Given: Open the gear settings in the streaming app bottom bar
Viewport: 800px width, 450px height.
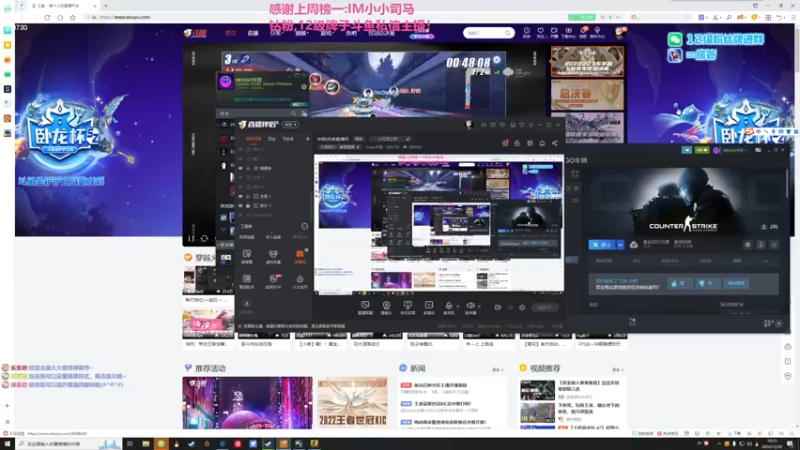Looking at the screenshot, I should 522,308.
